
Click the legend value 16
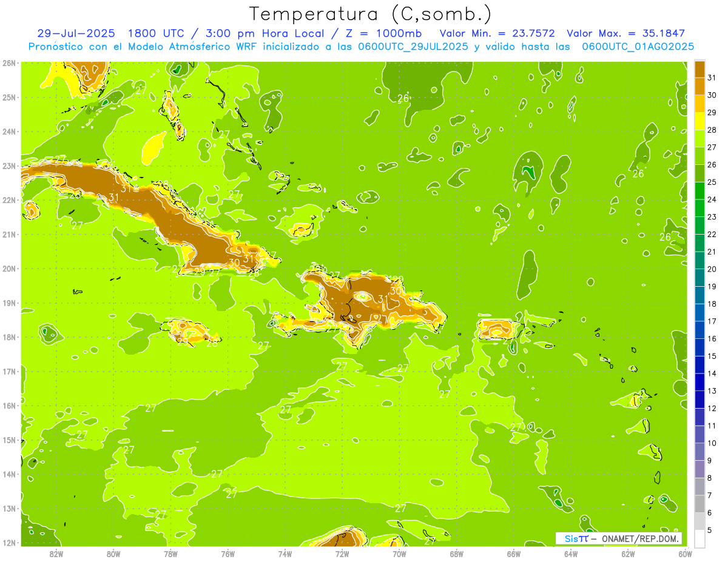(712, 339)
